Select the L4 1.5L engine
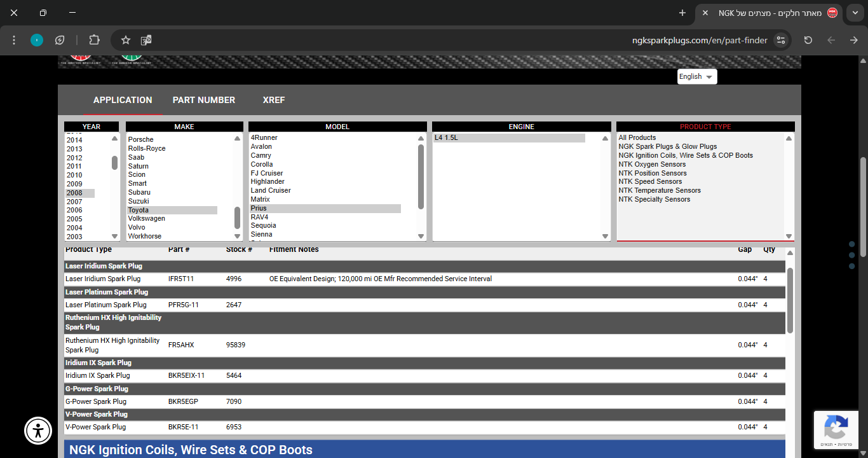This screenshot has height=458, width=868. (509, 137)
